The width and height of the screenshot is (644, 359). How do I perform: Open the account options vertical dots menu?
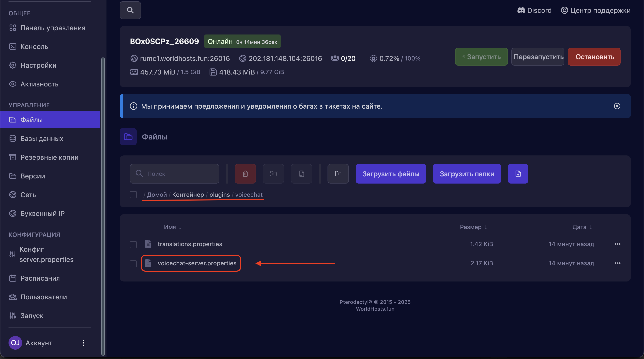pyautogui.click(x=83, y=343)
